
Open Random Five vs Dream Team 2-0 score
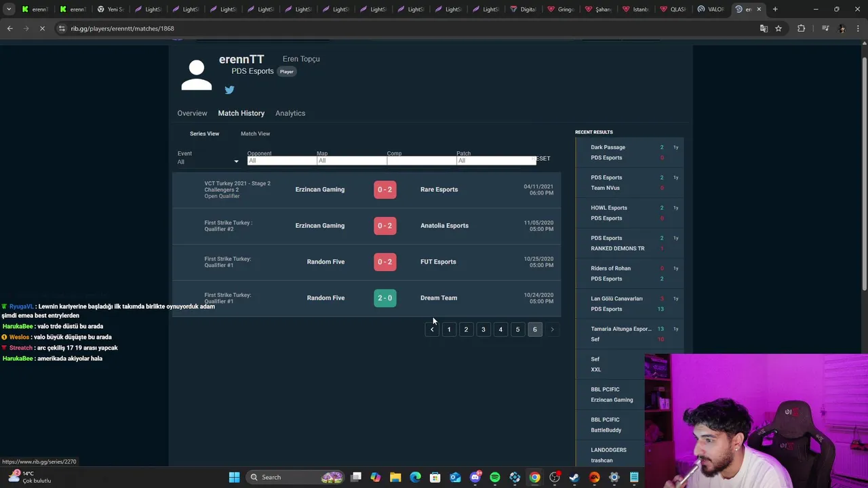point(384,298)
